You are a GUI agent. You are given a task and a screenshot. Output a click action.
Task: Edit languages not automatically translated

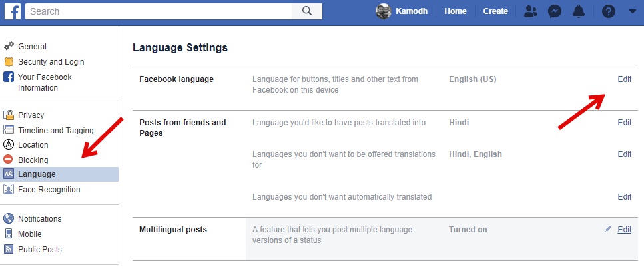pyautogui.click(x=624, y=196)
